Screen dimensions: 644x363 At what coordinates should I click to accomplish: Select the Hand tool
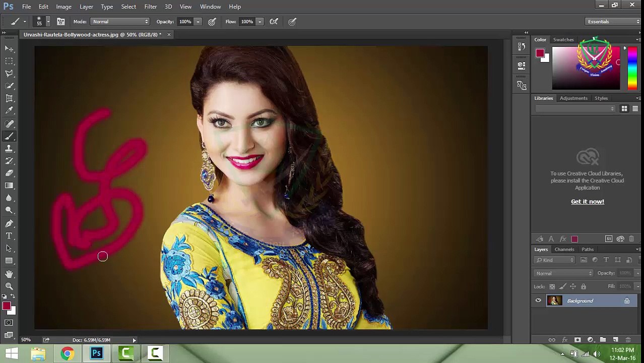click(9, 274)
